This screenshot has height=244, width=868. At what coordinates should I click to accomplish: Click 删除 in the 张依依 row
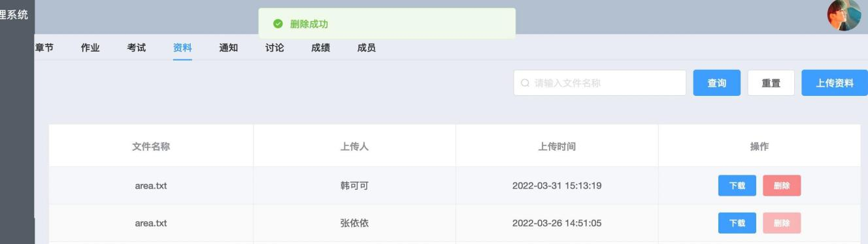[x=782, y=223]
